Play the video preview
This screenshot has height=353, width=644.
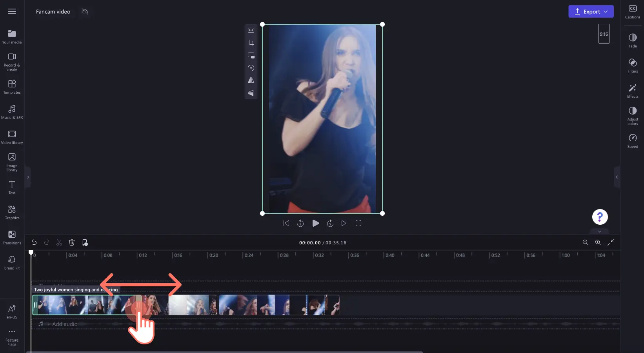(x=315, y=223)
